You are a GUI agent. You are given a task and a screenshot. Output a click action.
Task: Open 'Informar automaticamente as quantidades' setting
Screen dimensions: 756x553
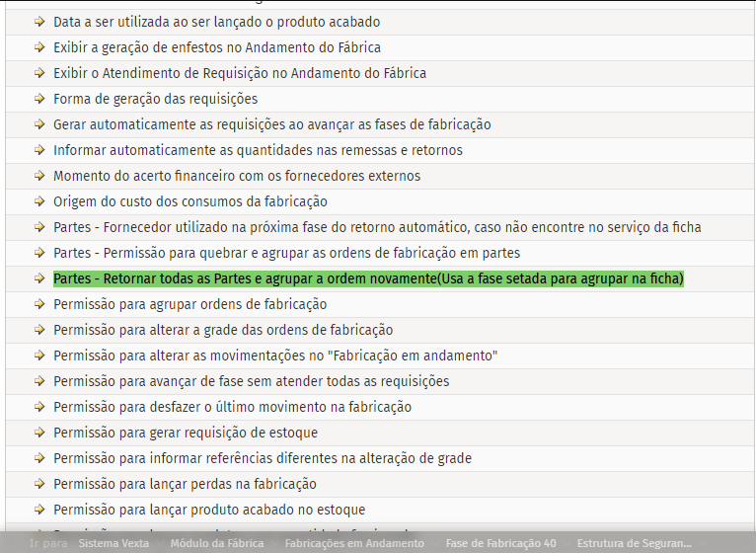(258, 150)
